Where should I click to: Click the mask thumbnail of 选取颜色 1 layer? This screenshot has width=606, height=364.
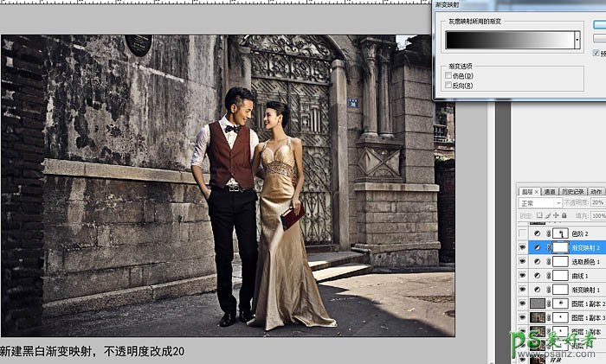[558, 261]
